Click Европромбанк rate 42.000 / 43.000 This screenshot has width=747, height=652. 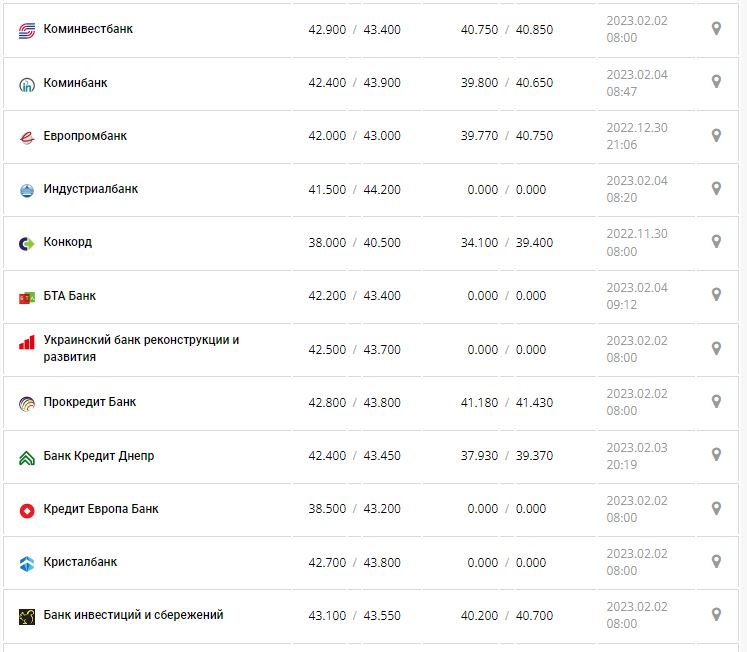click(x=354, y=136)
